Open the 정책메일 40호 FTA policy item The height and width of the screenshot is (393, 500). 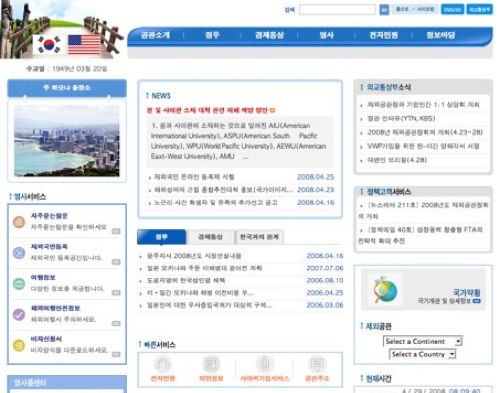pyautogui.click(x=421, y=235)
